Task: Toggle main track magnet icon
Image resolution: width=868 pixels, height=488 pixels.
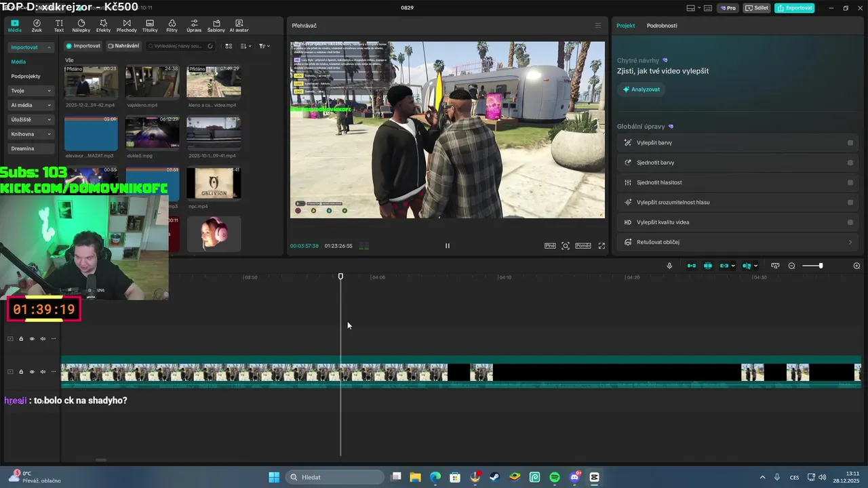Action: [691, 266]
